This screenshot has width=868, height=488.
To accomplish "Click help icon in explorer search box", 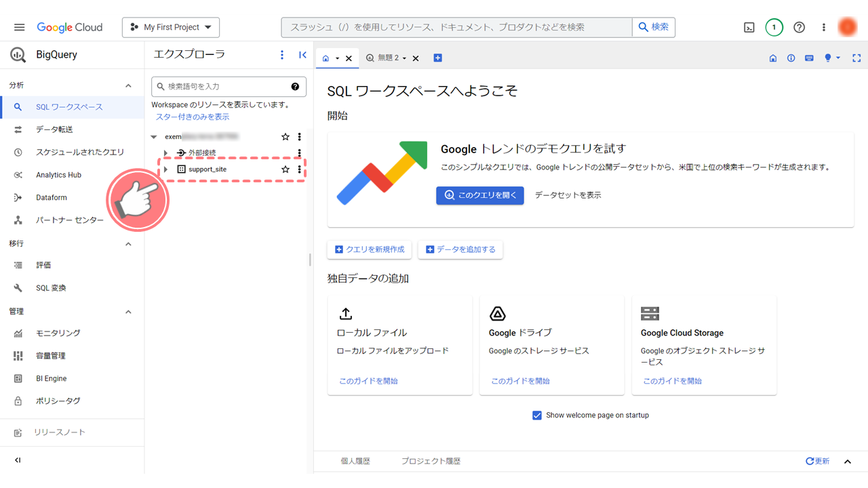I will [295, 86].
